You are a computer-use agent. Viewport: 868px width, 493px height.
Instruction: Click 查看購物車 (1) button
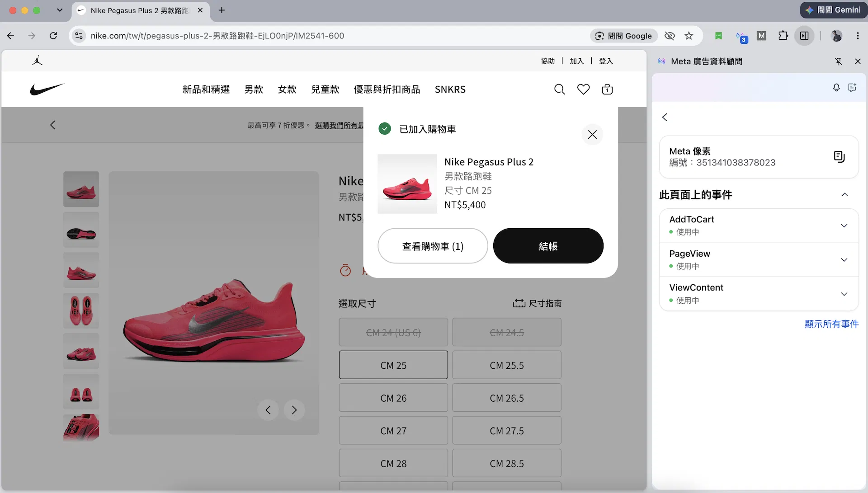433,246
